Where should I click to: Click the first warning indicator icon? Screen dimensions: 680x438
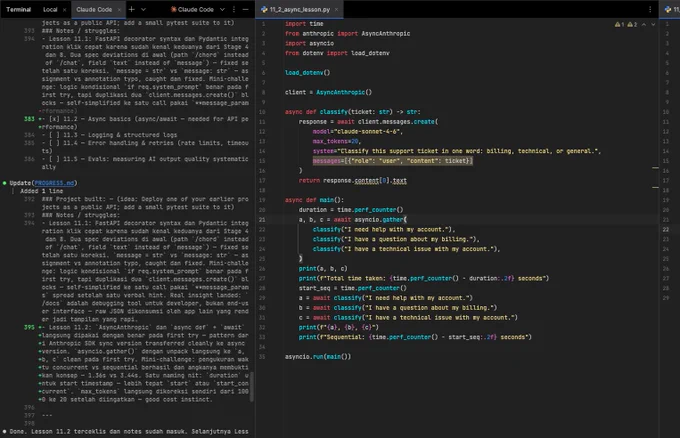click(618, 24)
